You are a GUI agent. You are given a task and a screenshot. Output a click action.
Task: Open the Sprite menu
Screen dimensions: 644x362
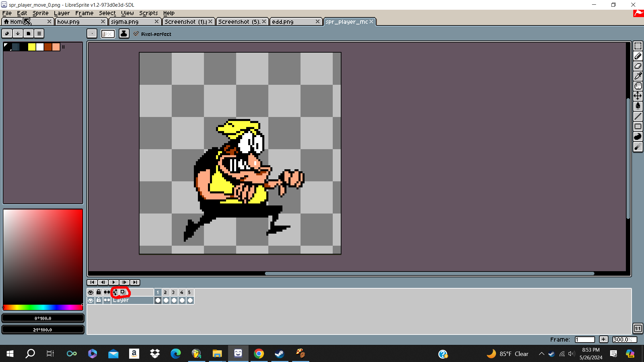coord(40,13)
